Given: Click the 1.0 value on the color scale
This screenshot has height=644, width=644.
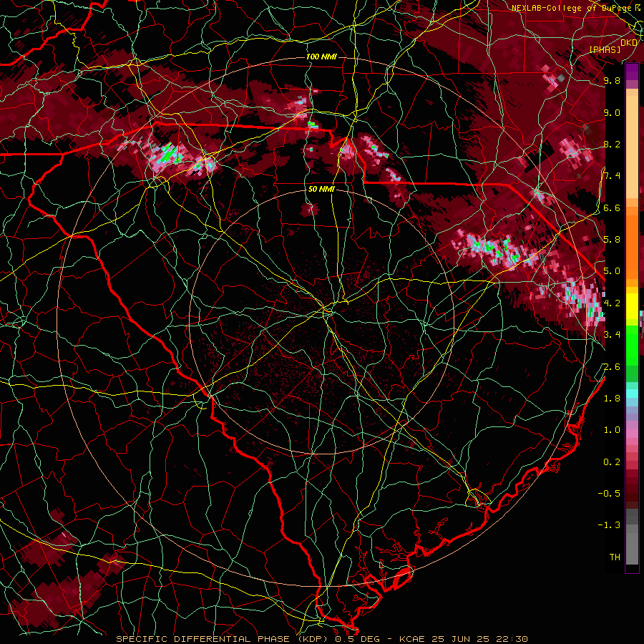Looking at the screenshot, I should point(612,430).
